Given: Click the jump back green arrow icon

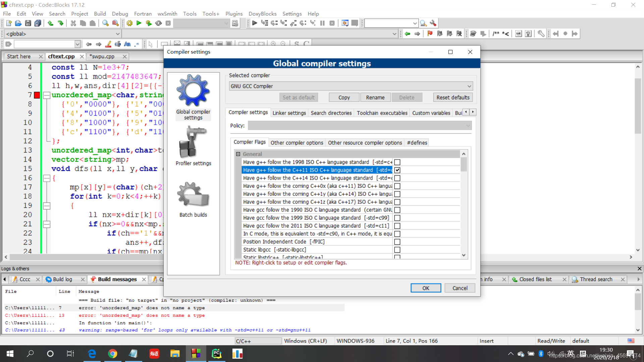Looking at the screenshot, I should click(x=408, y=34).
